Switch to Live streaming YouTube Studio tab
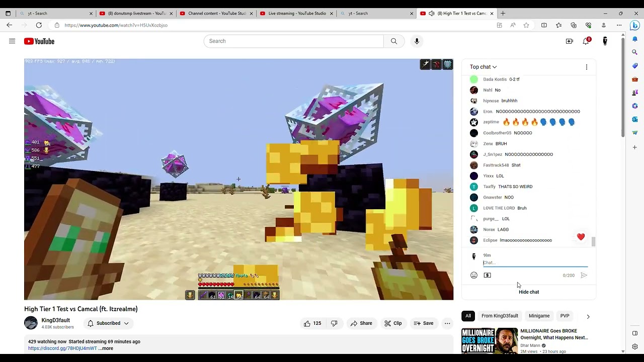Viewport: 644px width, 362px height. [296, 14]
